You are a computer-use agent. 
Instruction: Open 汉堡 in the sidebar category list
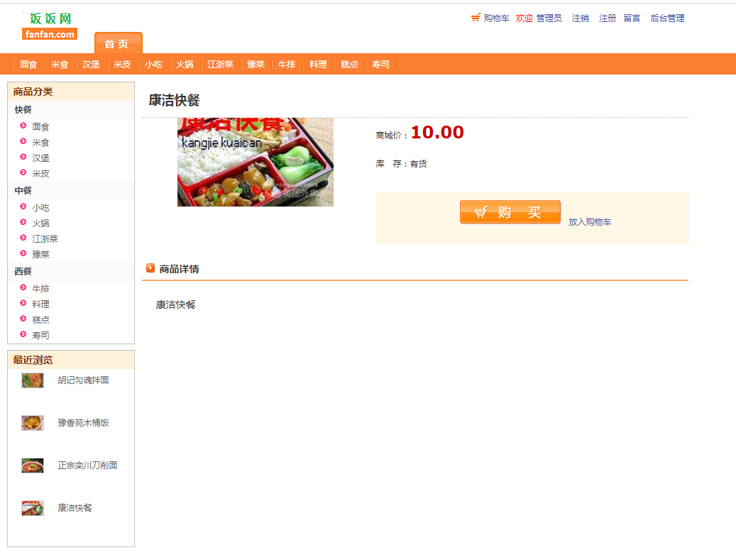click(40, 158)
